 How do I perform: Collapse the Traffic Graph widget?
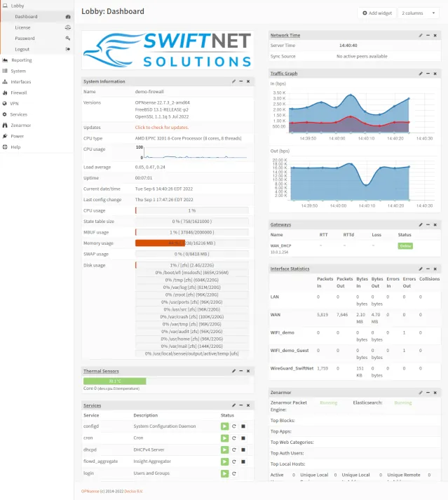[428, 74]
